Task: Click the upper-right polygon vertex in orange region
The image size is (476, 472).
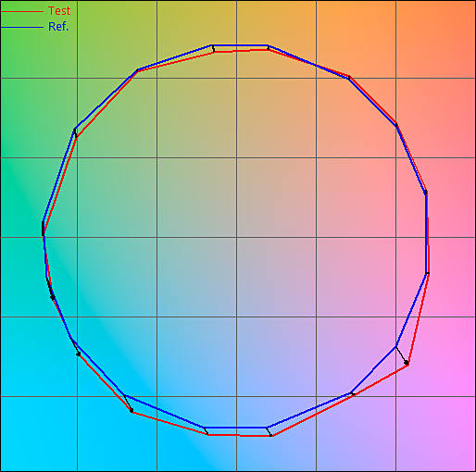Action: point(349,77)
